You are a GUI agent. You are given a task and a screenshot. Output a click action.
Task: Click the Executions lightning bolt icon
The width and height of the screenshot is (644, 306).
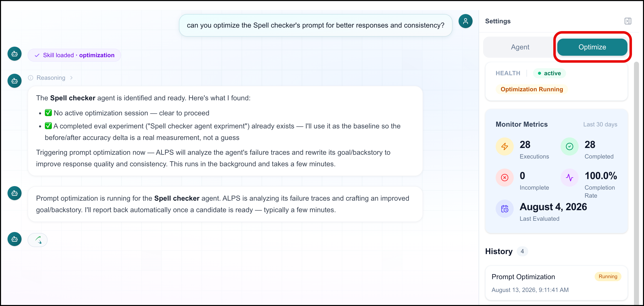[x=504, y=146]
